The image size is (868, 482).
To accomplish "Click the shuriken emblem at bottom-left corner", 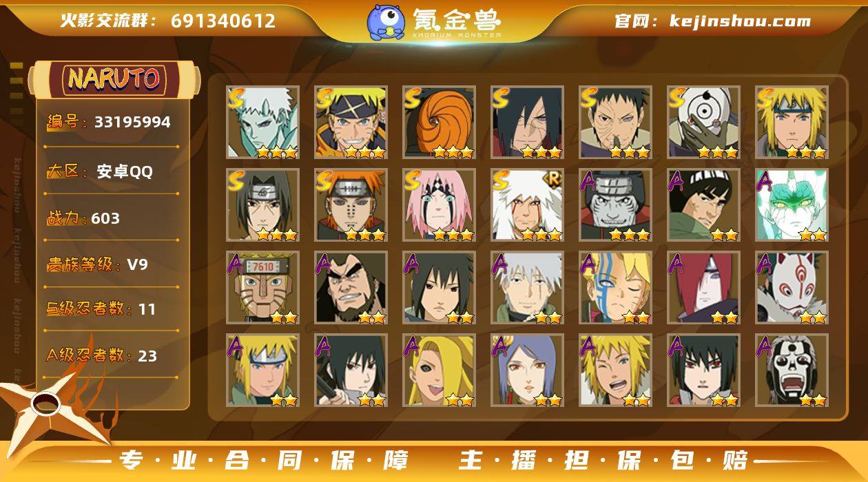I will pyautogui.click(x=48, y=406).
